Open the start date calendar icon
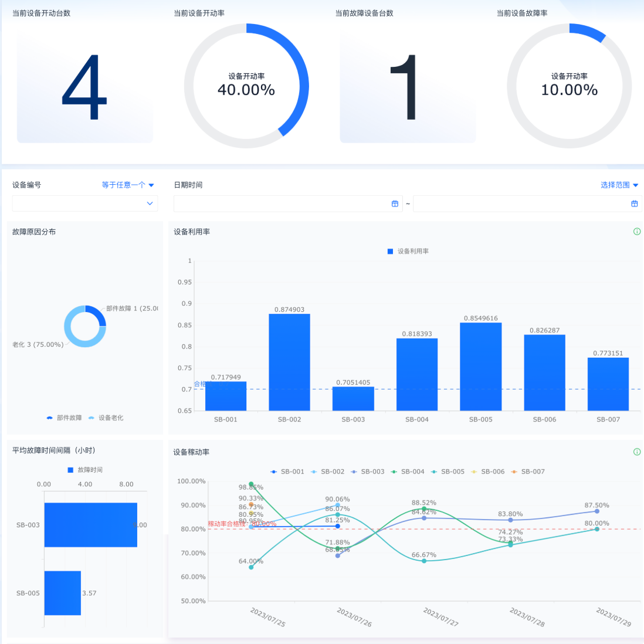 click(x=395, y=204)
